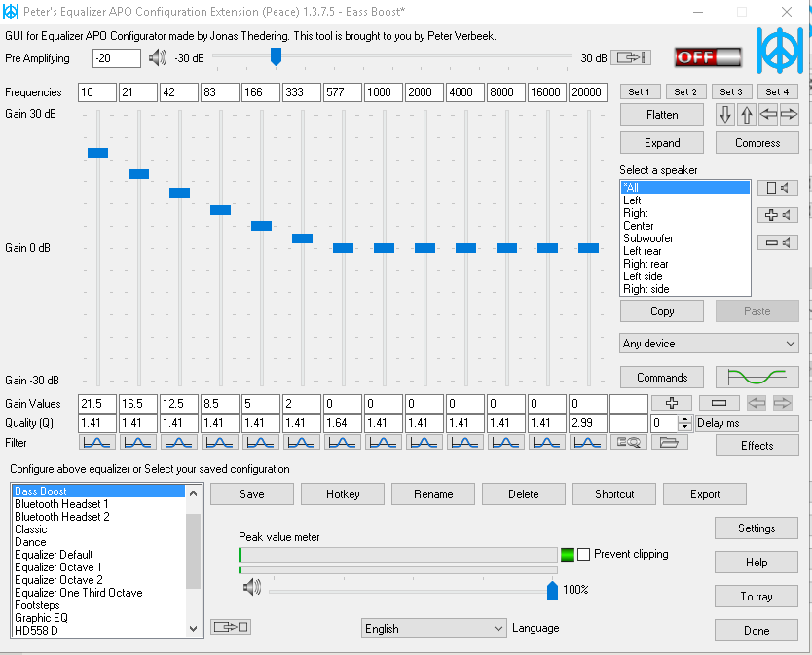Click the add speaker plus icon
Image resolution: width=812 pixels, height=655 pixels.
(x=777, y=215)
